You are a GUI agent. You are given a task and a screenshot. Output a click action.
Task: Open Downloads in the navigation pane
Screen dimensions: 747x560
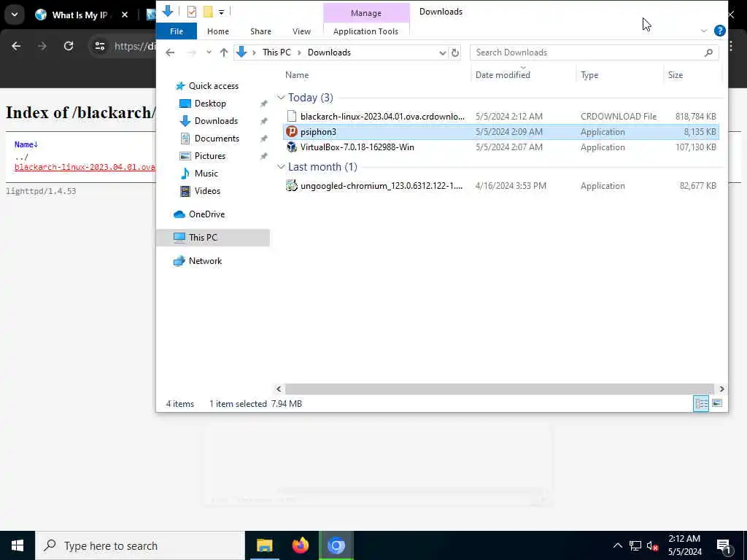point(216,121)
